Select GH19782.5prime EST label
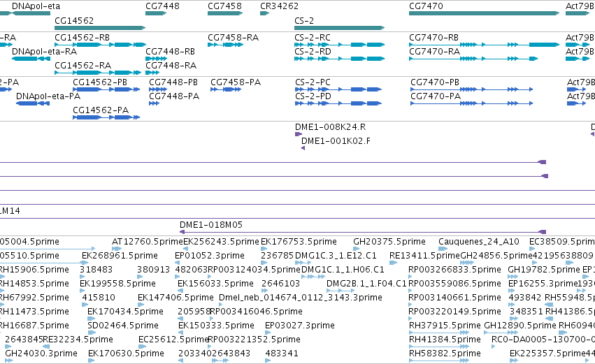Image resolution: width=595 pixels, height=364 pixels. (x=544, y=270)
